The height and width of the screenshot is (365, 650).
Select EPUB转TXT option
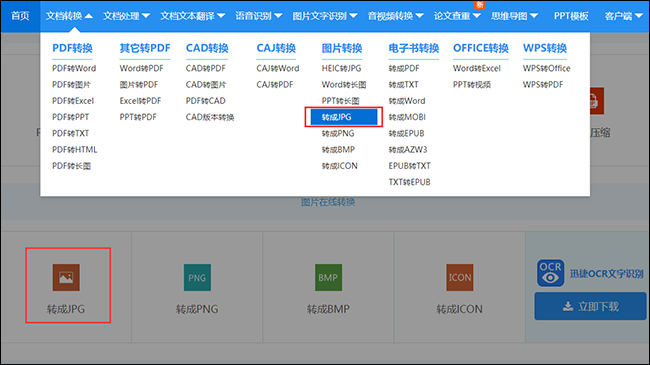click(410, 166)
